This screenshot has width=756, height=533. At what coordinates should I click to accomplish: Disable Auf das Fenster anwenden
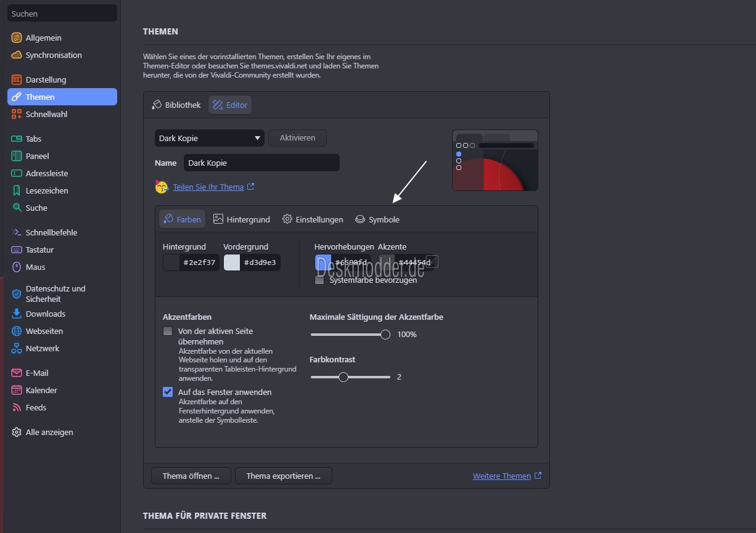tap(167, 391)
